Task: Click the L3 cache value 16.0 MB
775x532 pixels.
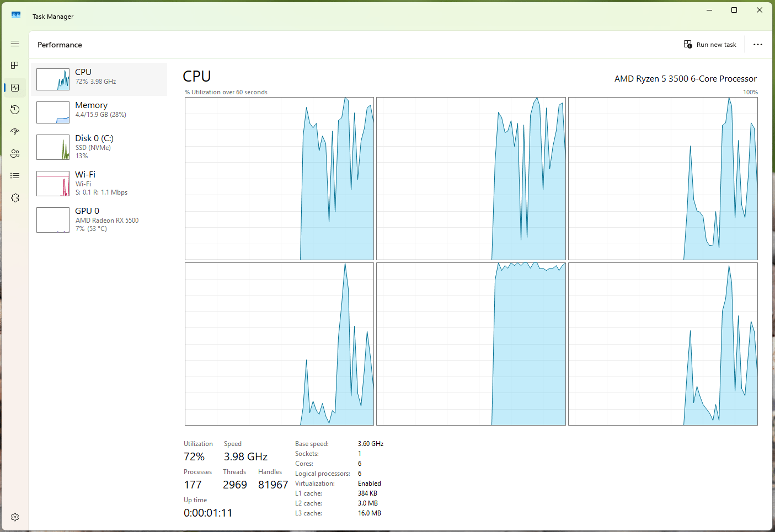Action: [x=370, y=513]
